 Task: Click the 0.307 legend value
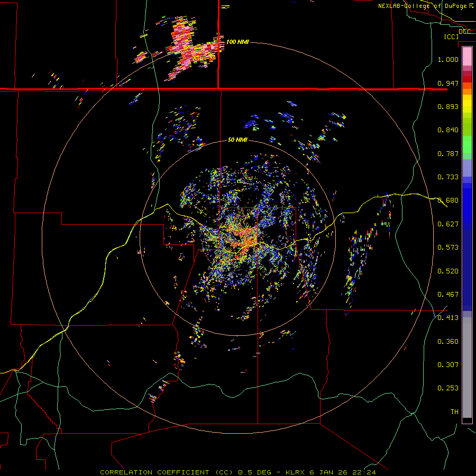click(x=448, y=365)
